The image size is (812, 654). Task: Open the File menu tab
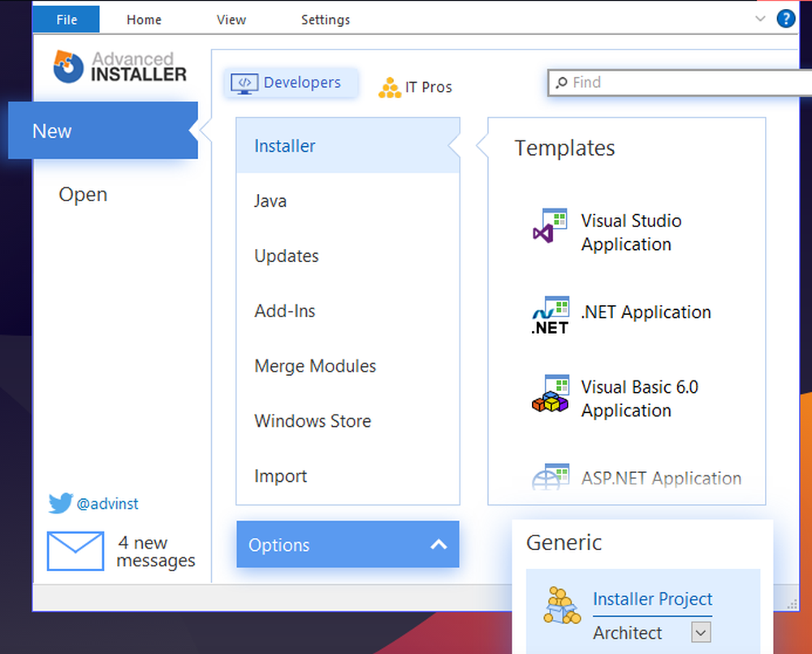[x=67, y=19]
